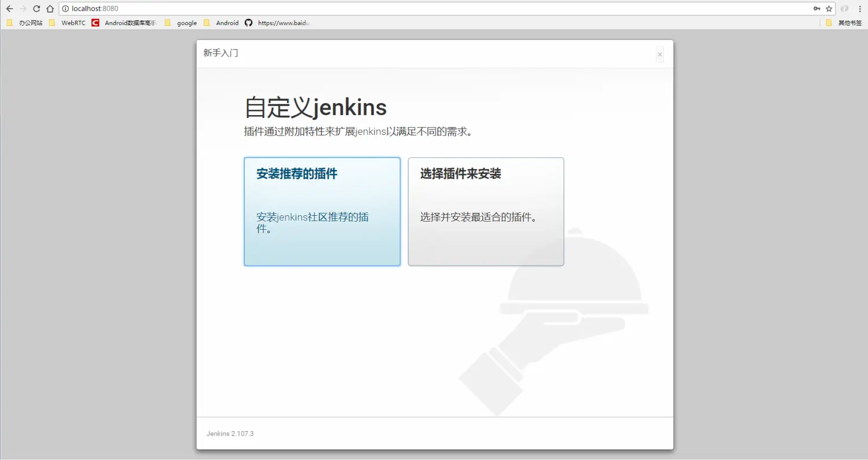The image size is (868, 460).
Task: Open the saved password key icon
Action: tap(816, 9)
